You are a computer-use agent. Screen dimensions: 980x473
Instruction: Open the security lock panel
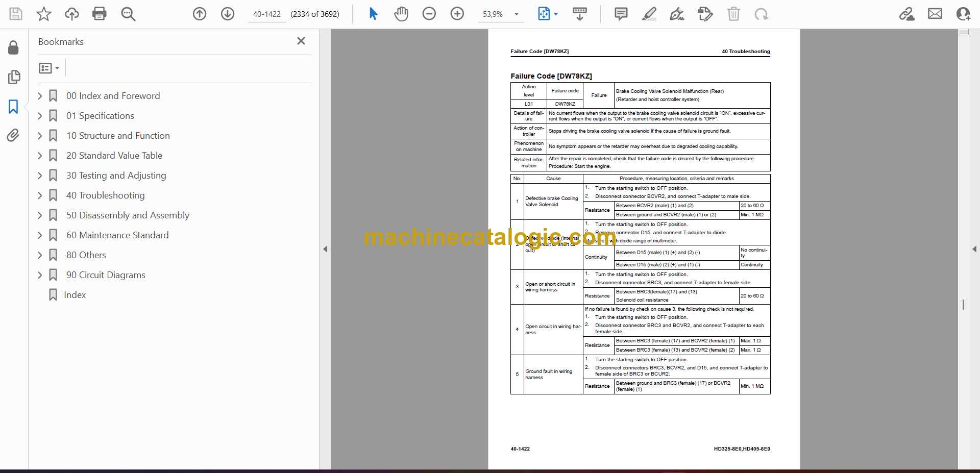pyautogui.click(x=14, y=47)
